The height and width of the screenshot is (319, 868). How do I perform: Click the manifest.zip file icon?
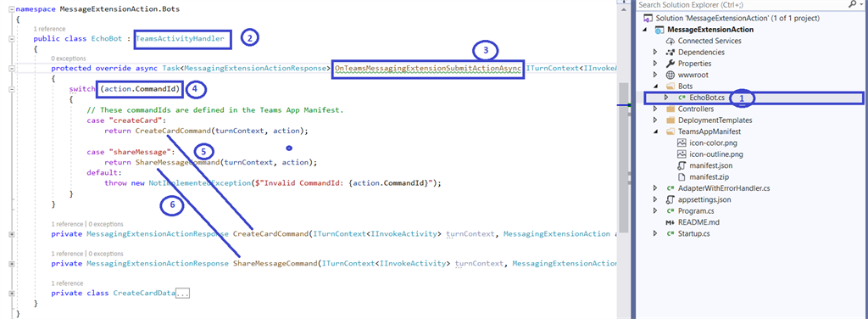coord(682,176)
